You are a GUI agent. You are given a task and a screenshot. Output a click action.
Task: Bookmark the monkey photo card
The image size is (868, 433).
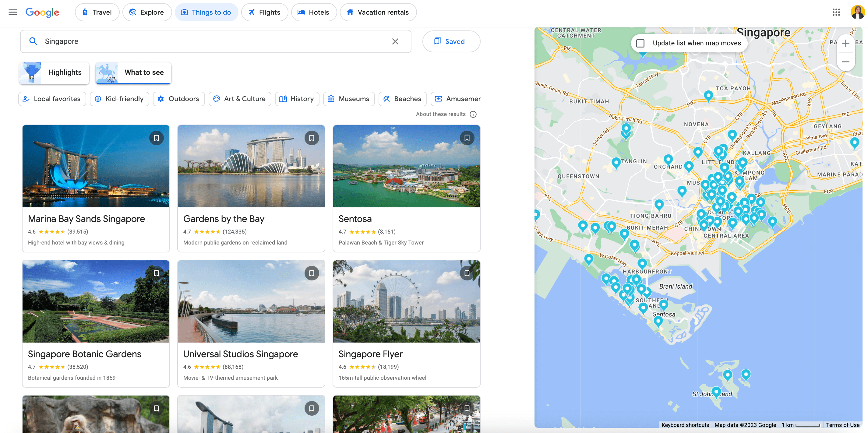[x=156, y=408]
